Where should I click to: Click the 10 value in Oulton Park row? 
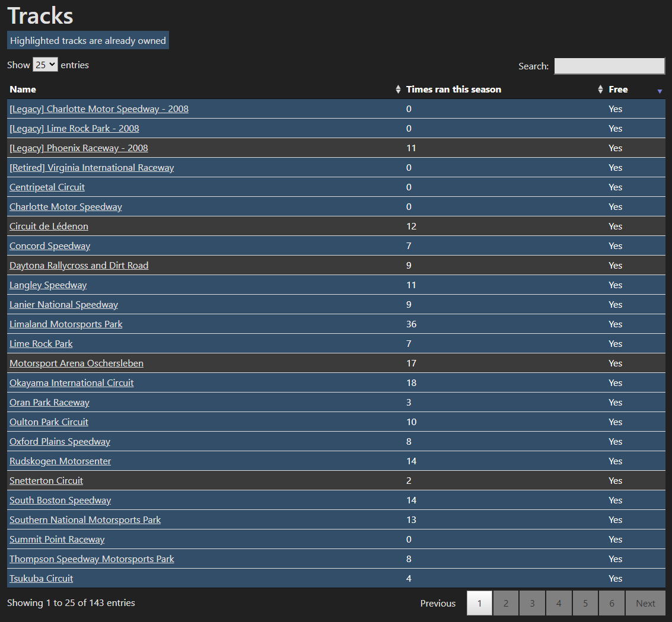(x=412, y=422)
